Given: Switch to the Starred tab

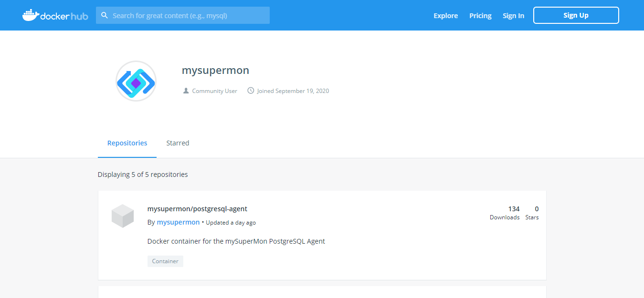Looking at the screenshot, I should [x=178, y=143].
